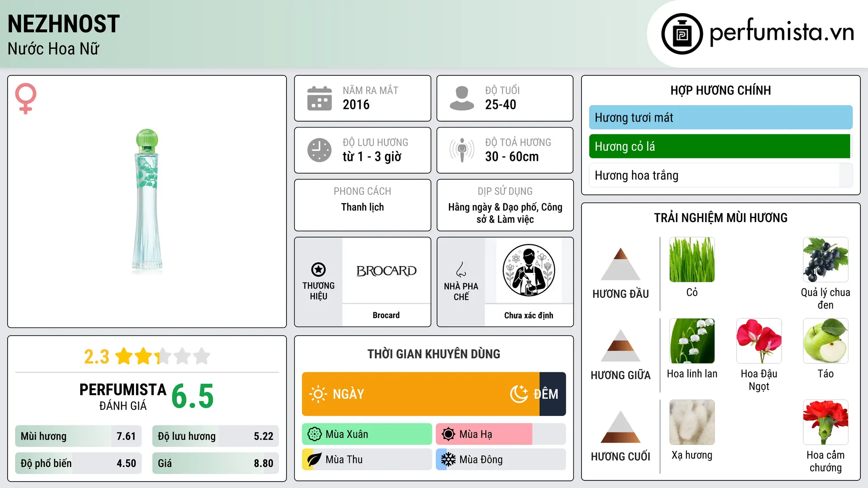Screen dimensions: 868x488
Task: Click the summer sun icon for Mùa Hạ
Action: (448, 434)
